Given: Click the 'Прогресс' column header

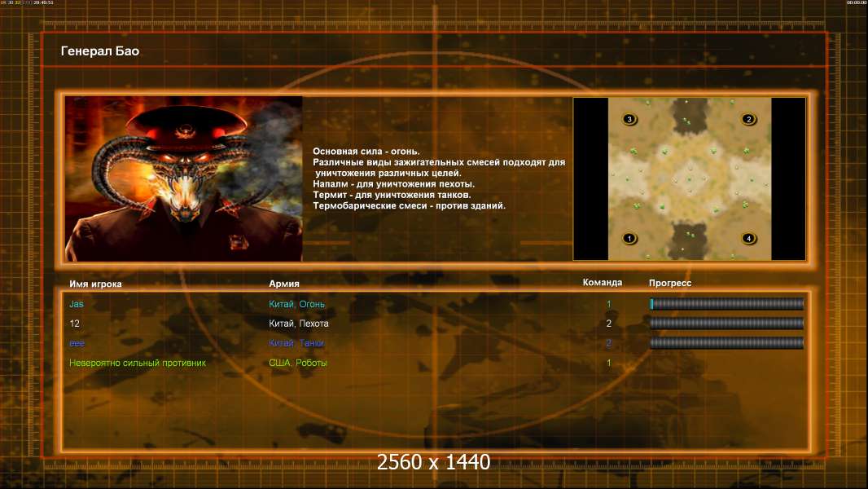Looking at the screenshot, I should tap(670, 283).
